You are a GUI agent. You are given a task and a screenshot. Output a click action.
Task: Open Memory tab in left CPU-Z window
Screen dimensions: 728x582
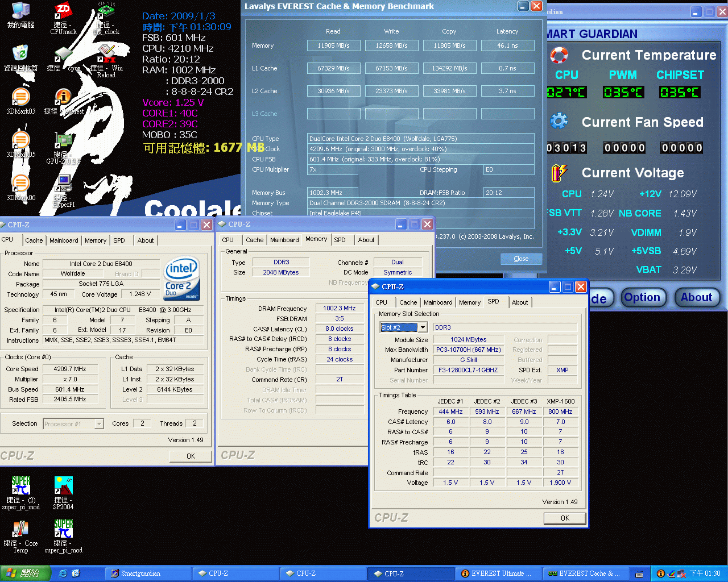(96, 240)
